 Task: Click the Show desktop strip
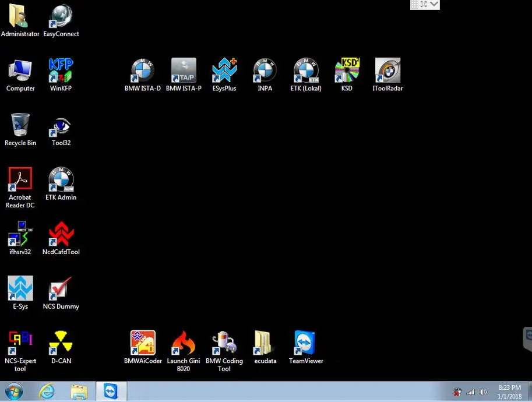530,392
